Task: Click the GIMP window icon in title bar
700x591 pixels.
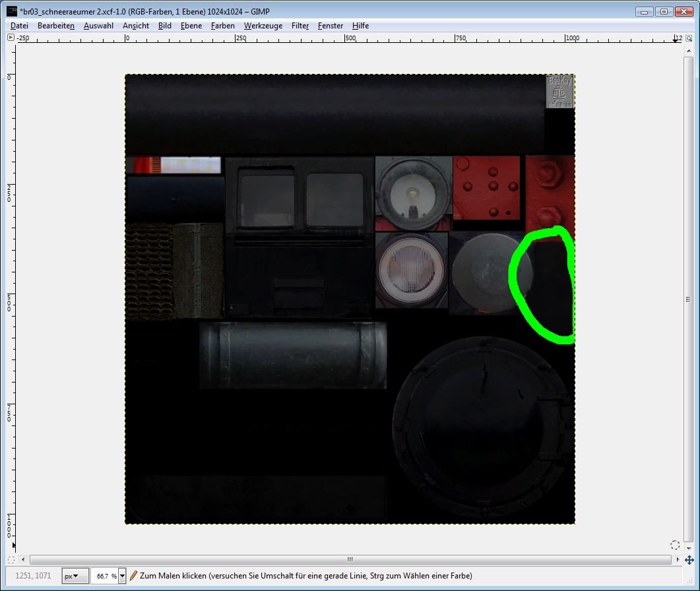Action: (x=12, y=11)
